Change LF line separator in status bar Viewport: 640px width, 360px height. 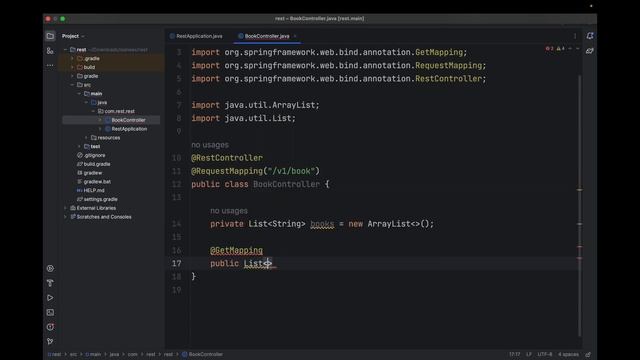click(529, 354)
